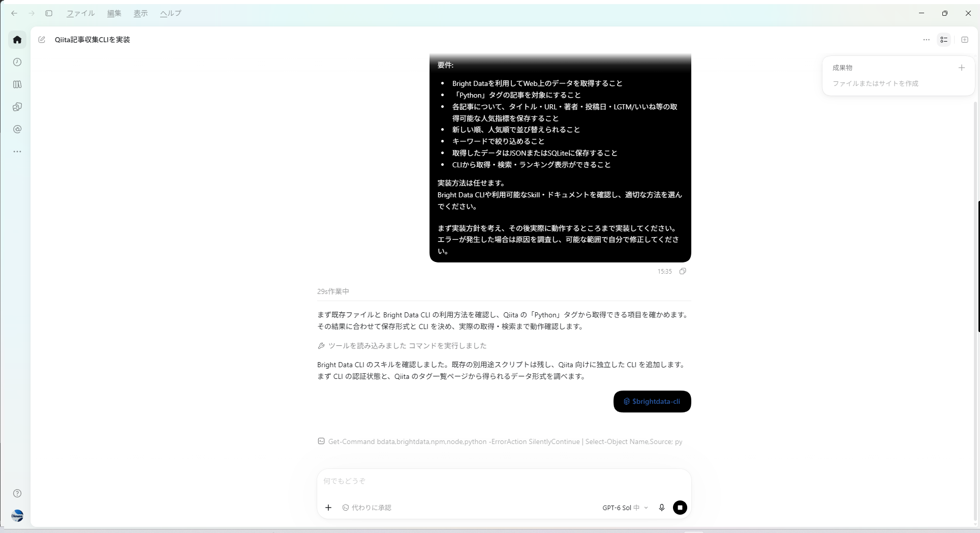Stop the running generation
Image resolution: width=980 pixels, height=533 pixels.
680,508
